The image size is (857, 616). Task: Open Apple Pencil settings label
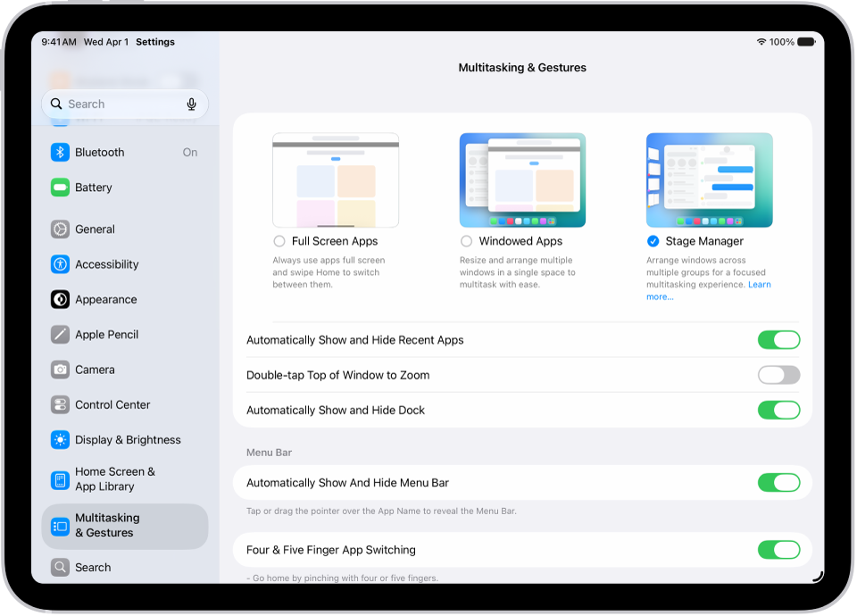click(106, 335)
